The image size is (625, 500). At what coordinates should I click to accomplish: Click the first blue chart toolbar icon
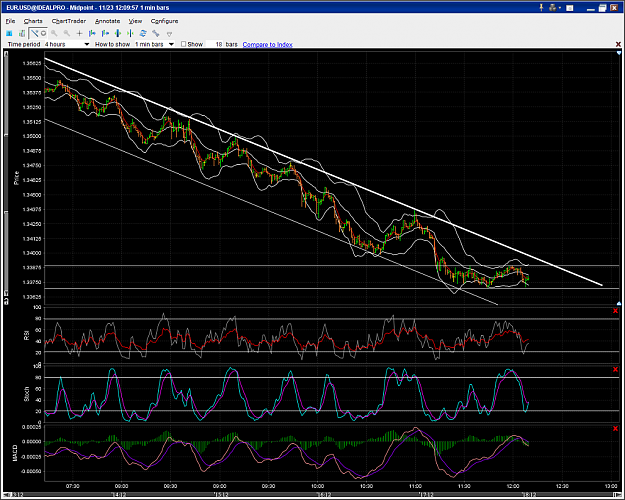click(9, 33)
